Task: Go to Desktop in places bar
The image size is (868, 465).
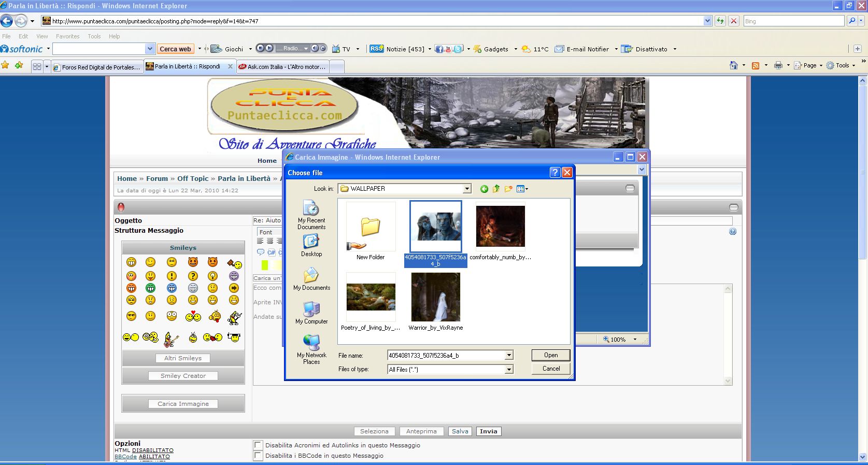Action: click(311, 245)
